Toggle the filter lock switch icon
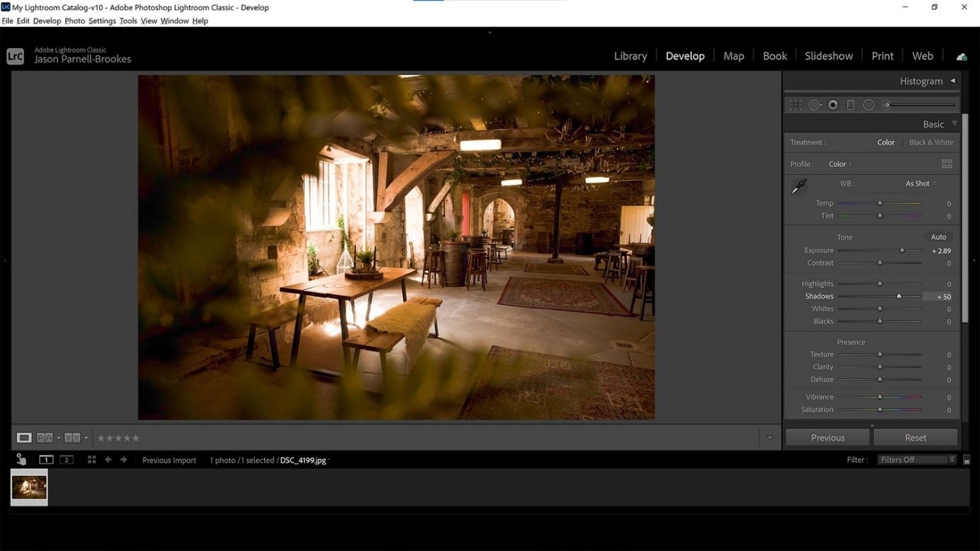The image size is (980, 551). (967, 460)
